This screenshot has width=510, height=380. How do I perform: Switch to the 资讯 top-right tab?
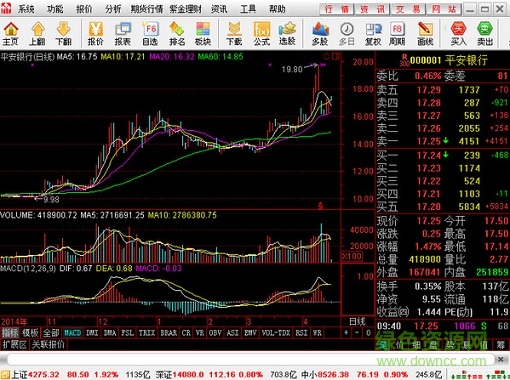(x=372, y=9)
